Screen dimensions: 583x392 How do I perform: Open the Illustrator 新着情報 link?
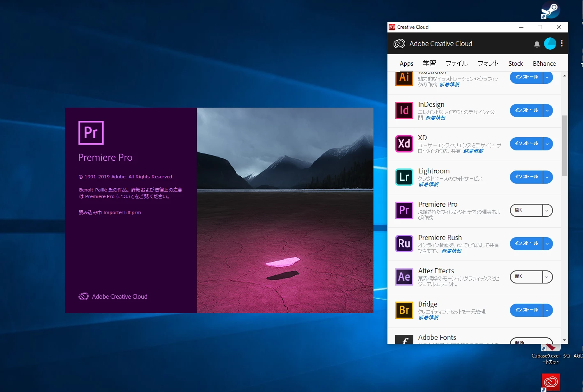pyautogui.click(x=449, y=85)
